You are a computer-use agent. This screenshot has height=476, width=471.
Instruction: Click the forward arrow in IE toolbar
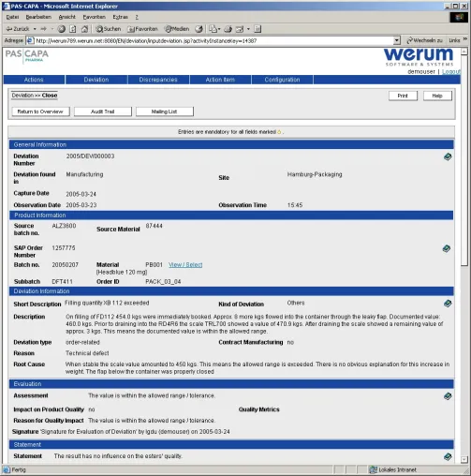(x=44, y=29)
